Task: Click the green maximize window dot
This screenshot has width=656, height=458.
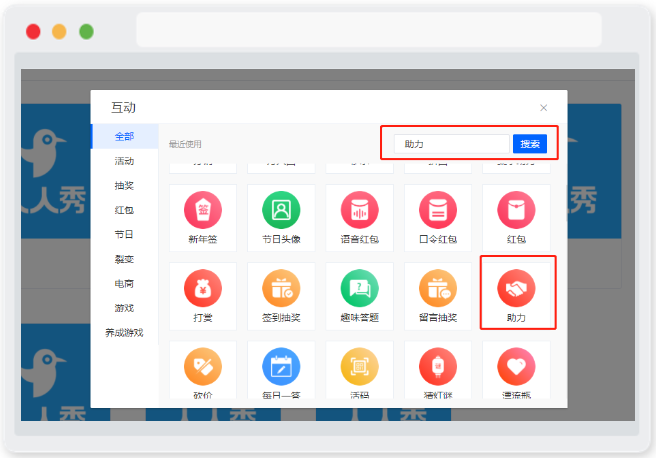Action: point(87,32)
